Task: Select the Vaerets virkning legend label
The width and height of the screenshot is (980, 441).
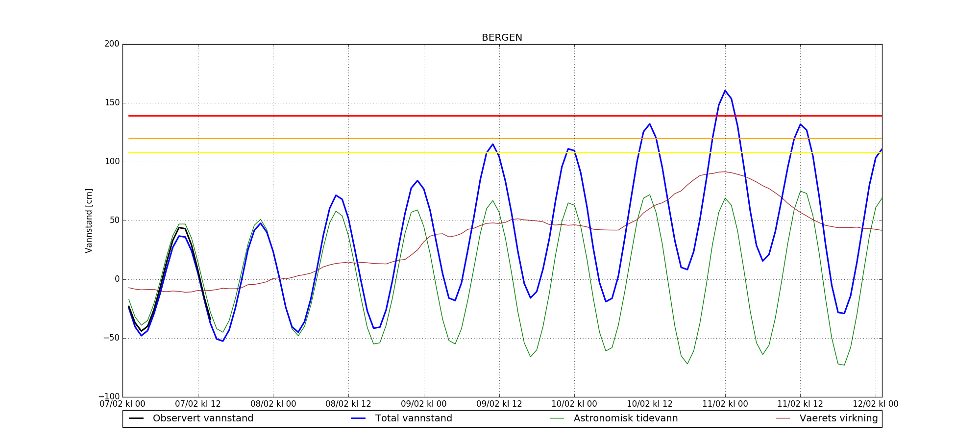Action: [839, 418]
